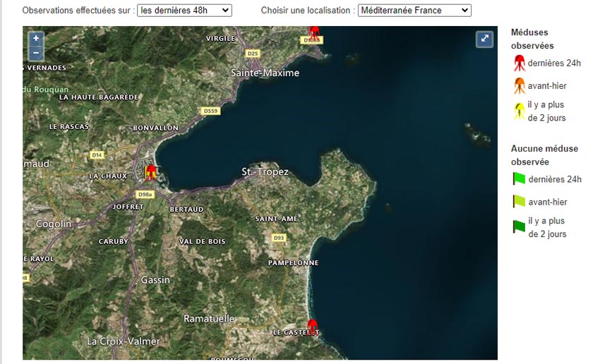Image resolution: width=600 pixels, height=364 pixels.
Task: Select the jellyfish marker near La Chaux
Action: (150, 172)
